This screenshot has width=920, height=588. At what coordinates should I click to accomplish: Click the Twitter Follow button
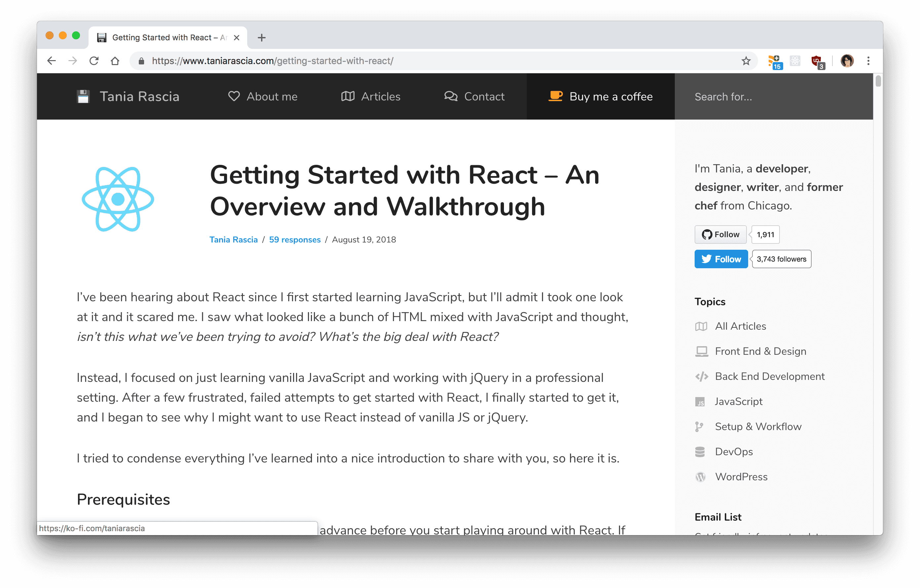pyautogui.click(x=721, y=259)
